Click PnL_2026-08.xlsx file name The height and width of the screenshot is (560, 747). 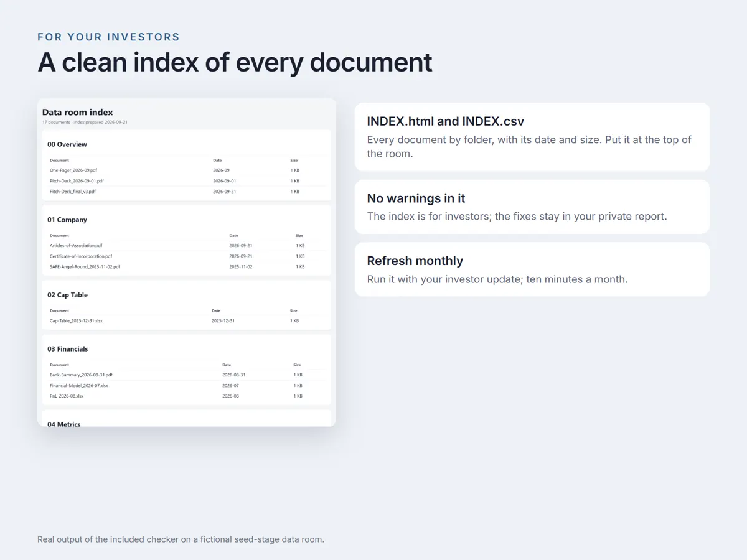[x=67, y=396]
